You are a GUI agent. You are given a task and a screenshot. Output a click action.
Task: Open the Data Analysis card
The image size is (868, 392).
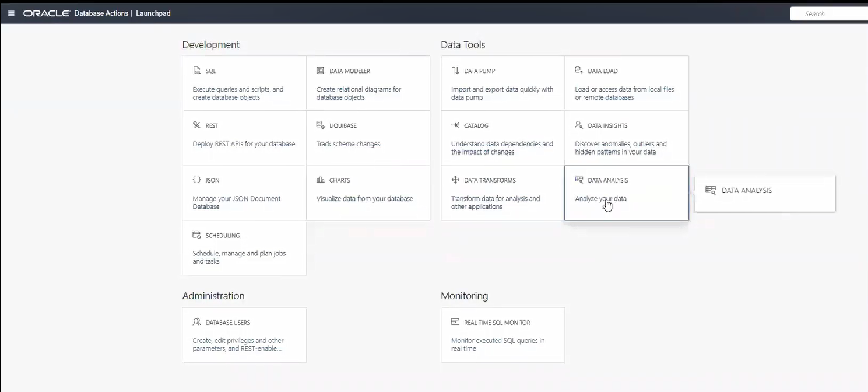click(x=626, y=192)
